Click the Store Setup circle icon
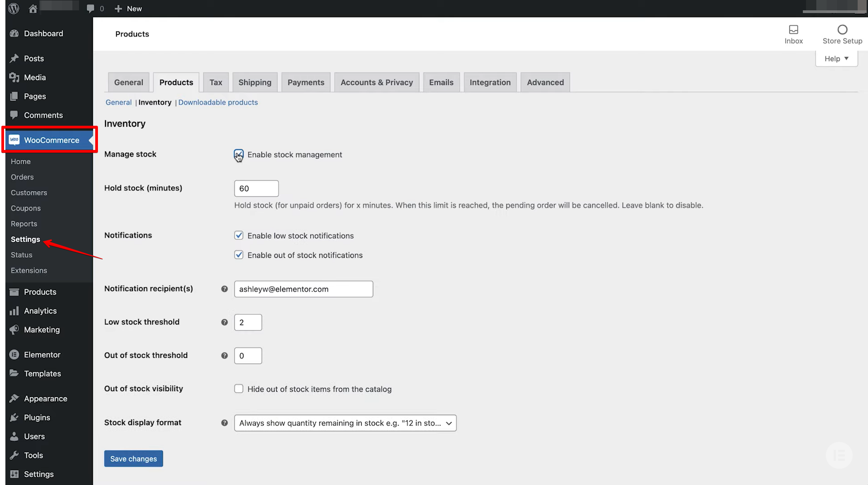Screen dimensions: 868x485 point(842,30)
